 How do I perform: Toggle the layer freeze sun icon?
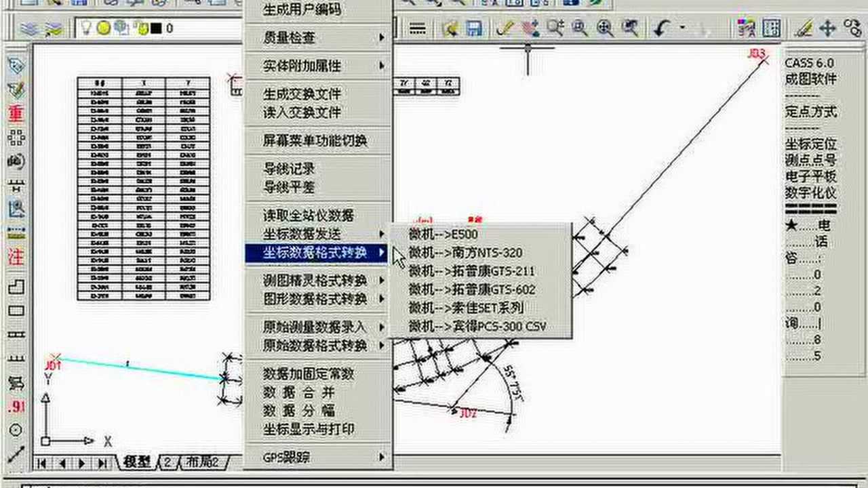(103, 28)
